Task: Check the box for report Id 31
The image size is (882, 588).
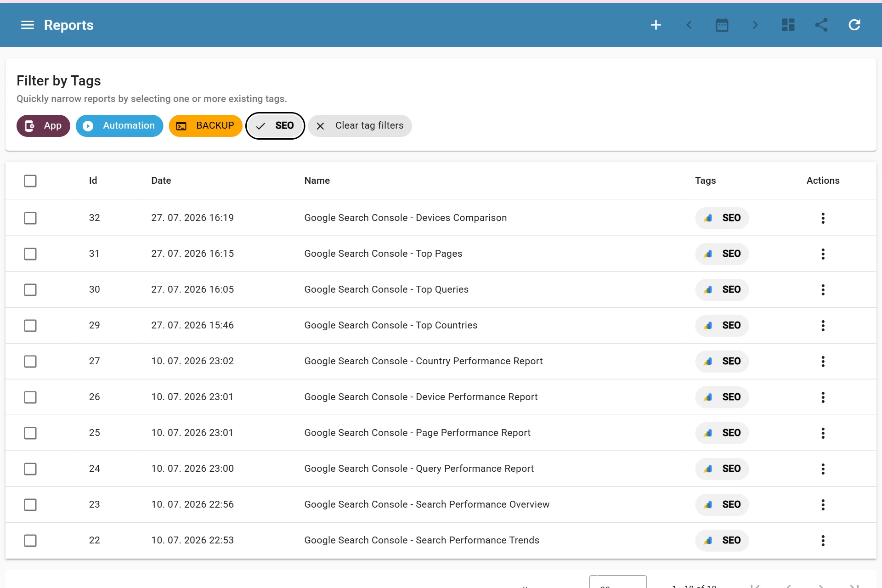Action: coord(30,254)
